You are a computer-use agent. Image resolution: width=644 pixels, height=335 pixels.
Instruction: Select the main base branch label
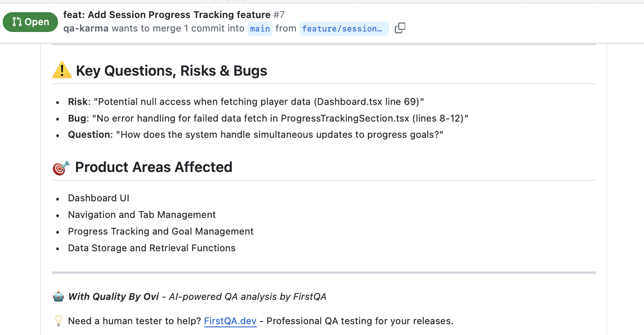[x=260, y=29]
